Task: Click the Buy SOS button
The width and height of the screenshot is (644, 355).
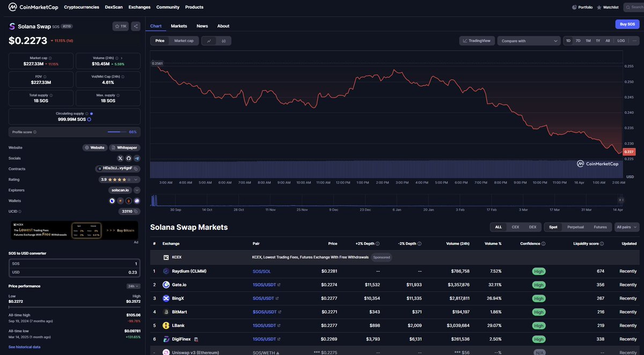Action: (x=627, y=24)
